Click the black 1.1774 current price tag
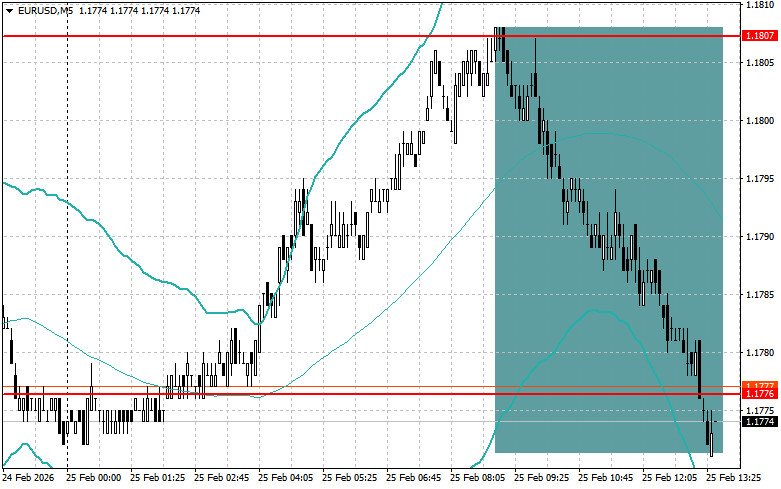This screenshot has width=781, height=489. [760, 422]
